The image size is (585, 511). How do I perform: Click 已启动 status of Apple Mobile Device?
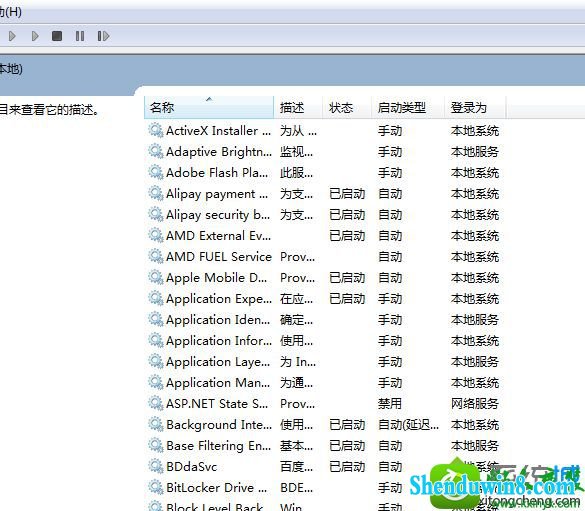347,278
